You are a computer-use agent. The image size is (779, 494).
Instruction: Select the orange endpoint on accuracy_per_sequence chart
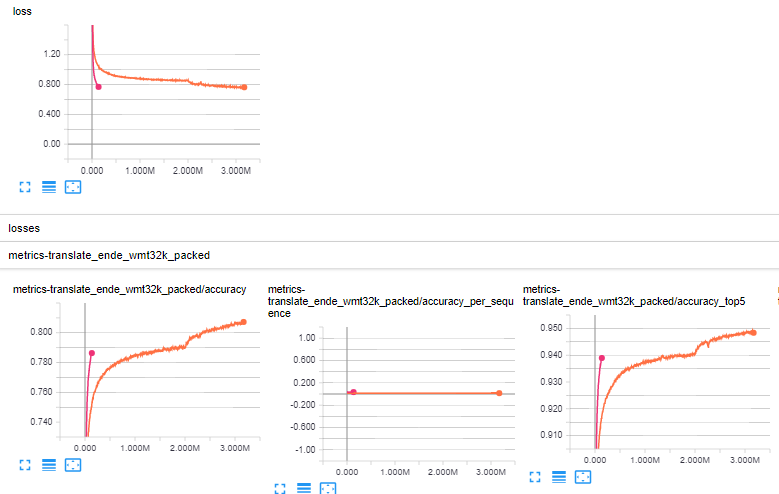pyautogui.click(x=499, y=393)
